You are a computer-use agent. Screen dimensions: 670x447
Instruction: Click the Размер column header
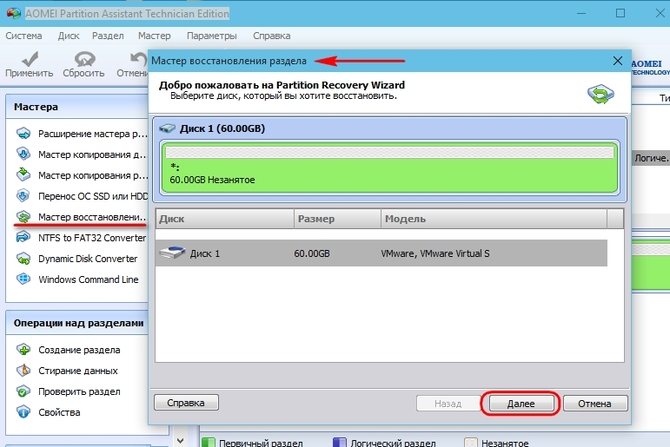point(337,219)
